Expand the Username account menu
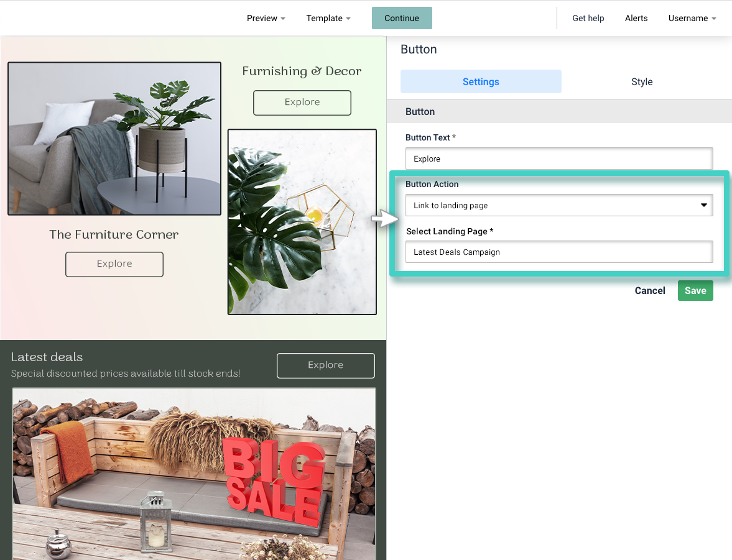Viewport: 732px width, 560px height. [x=692, y=18]
